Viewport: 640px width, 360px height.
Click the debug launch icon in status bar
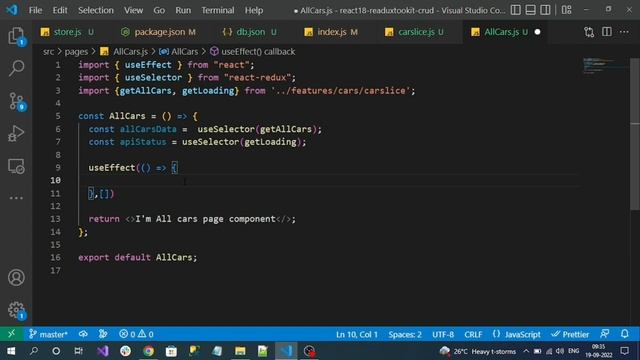click(x=103, y=334)
